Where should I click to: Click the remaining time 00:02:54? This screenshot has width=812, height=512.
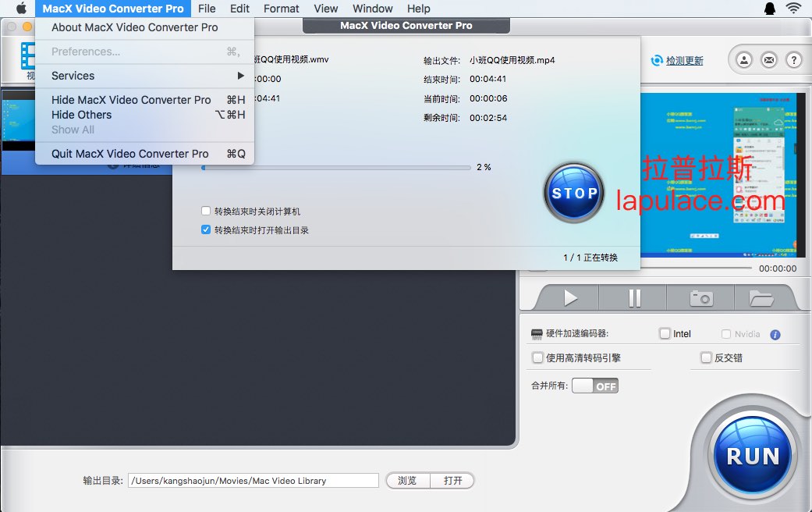pyautogui.click(x=488, y=118)
